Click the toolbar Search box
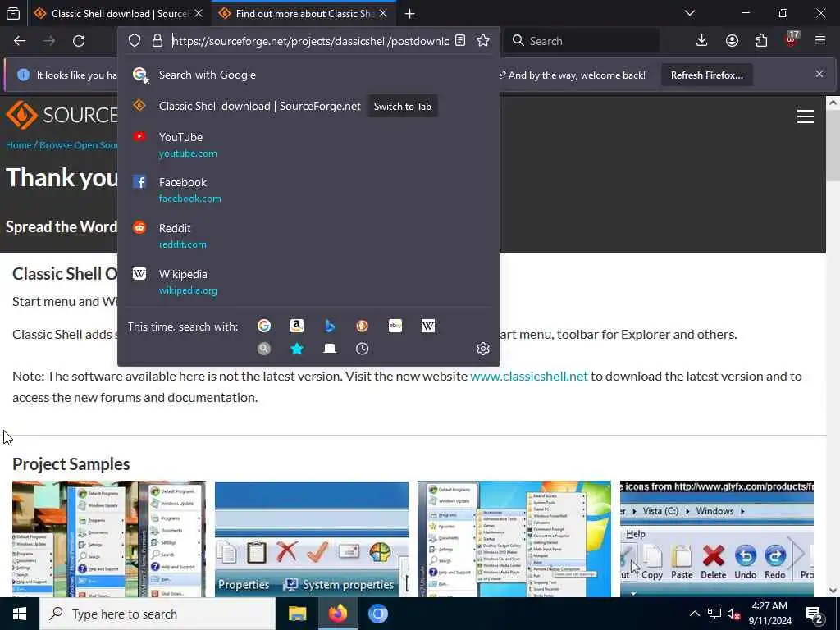 coord(582,41)
